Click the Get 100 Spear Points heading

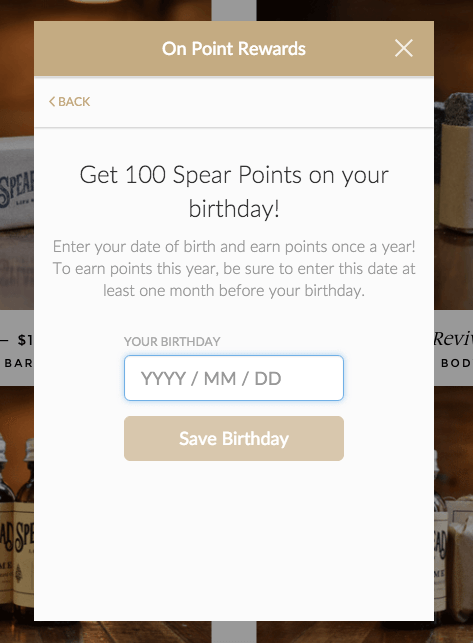click(234, 192)
